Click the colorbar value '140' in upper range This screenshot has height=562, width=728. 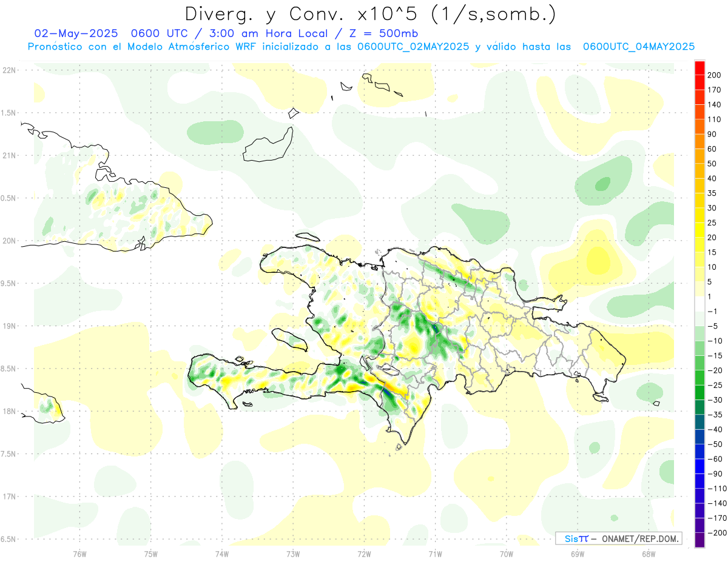point(715,104)
